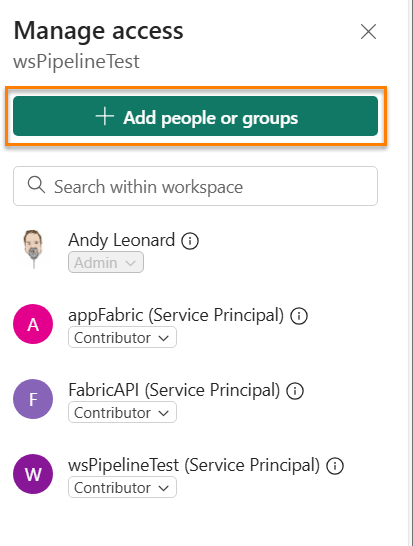This screenshot has width=413, height=546.
Task: Click the plus icon on Add people button
Action: [x=105, y=116]
